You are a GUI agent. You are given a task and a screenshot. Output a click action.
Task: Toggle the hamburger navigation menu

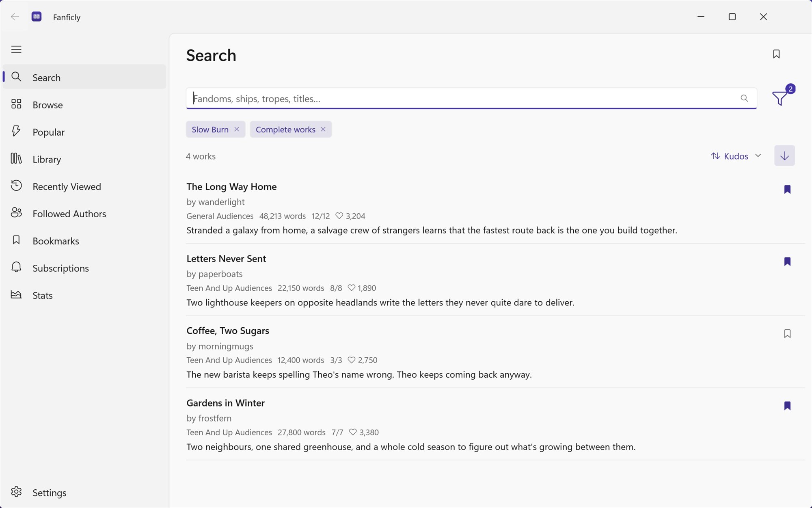(16, 49)
